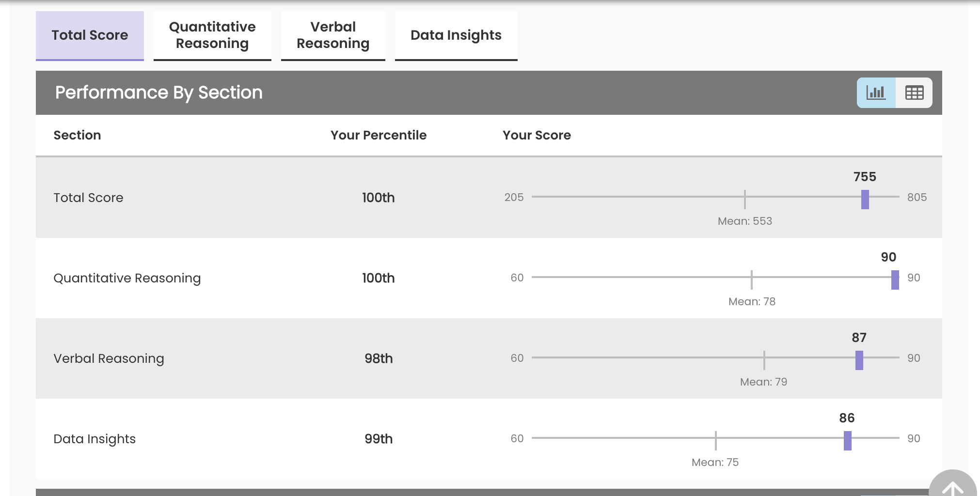Open the Data Insights tab
Viewport: 980px width, 496px height.
[456, 35]
